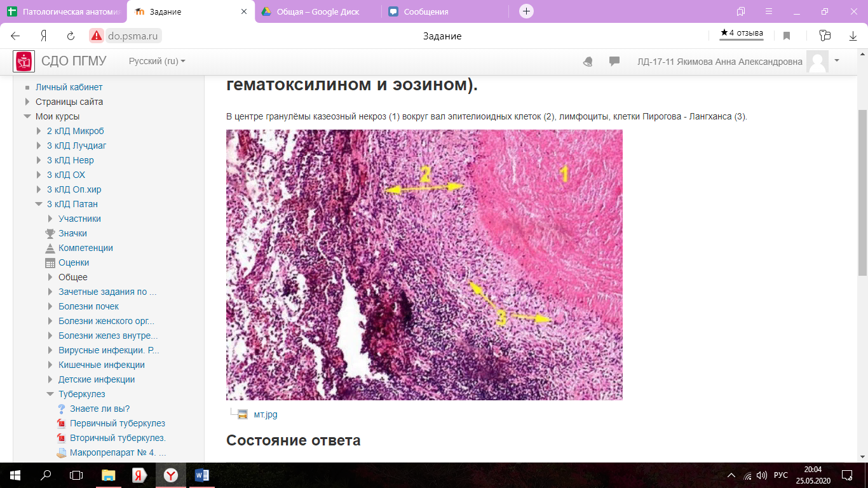Open Кишечные инфекции section
The image size is (868, 488).
(x=102, y=365)
